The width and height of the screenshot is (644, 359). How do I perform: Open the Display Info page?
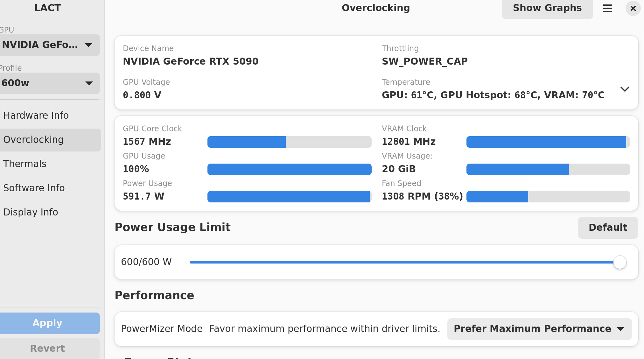[x=50, y=212]
